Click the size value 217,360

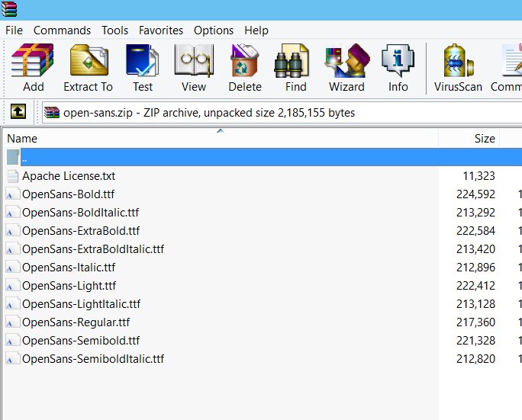475,322
